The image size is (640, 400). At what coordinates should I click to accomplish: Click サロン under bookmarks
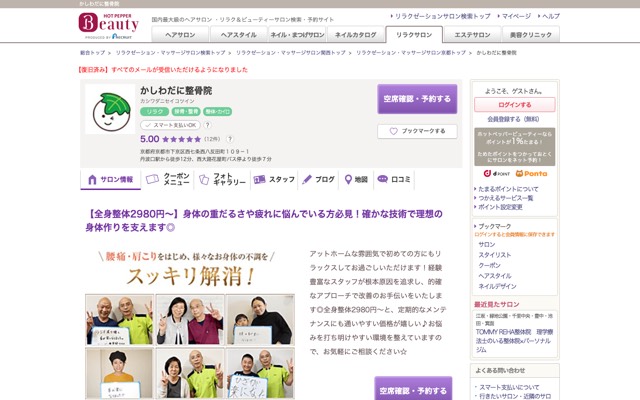coord(487,244)
